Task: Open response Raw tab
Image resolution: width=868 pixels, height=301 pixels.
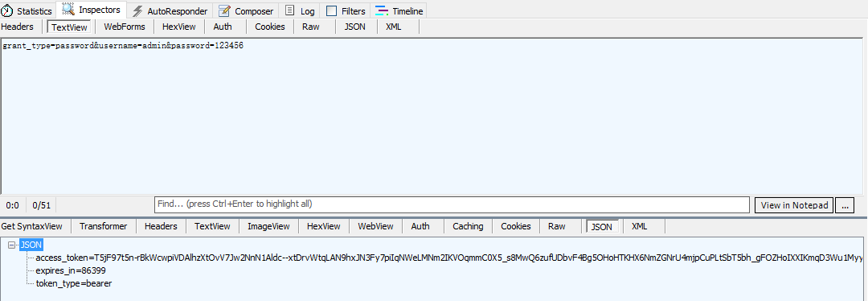Action: coord(557,226)
